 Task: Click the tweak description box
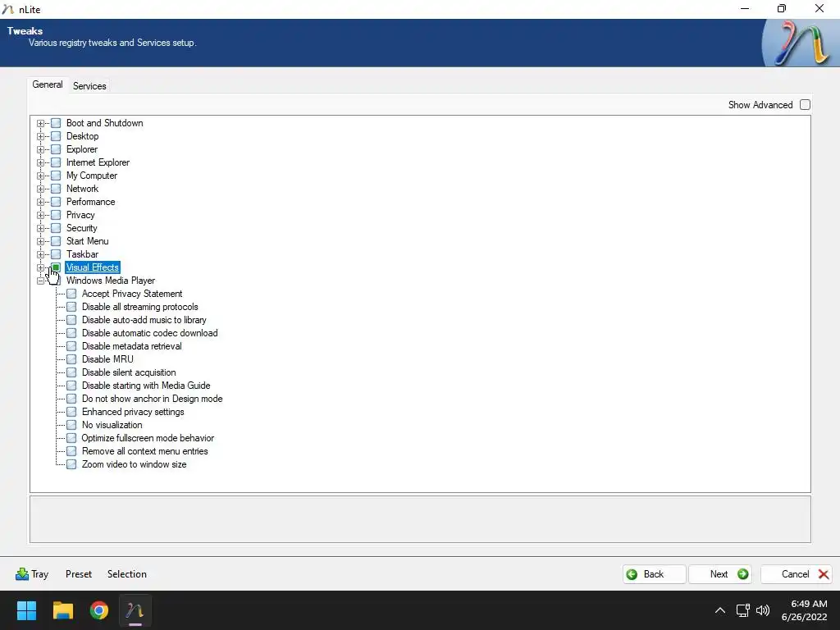[x=420, y=519]
